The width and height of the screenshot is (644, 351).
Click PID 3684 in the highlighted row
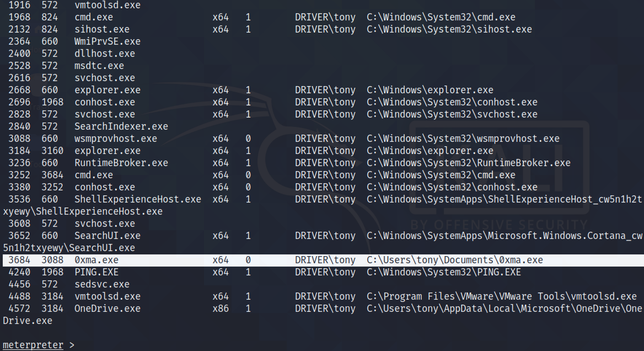19,260
